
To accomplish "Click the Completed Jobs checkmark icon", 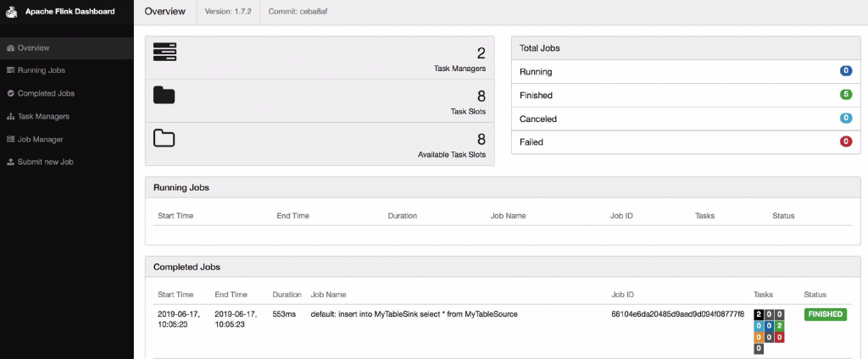I will coord(10,93).
